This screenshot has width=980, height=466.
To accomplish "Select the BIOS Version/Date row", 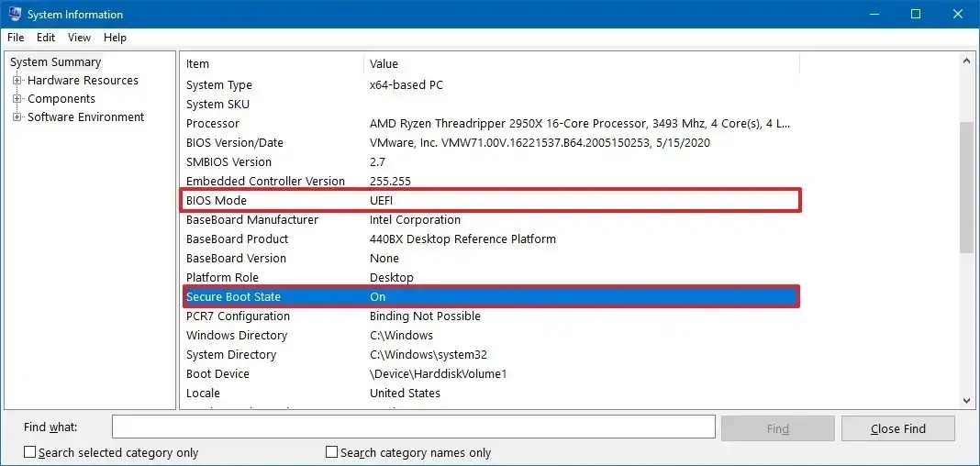I will pos(491,143).
